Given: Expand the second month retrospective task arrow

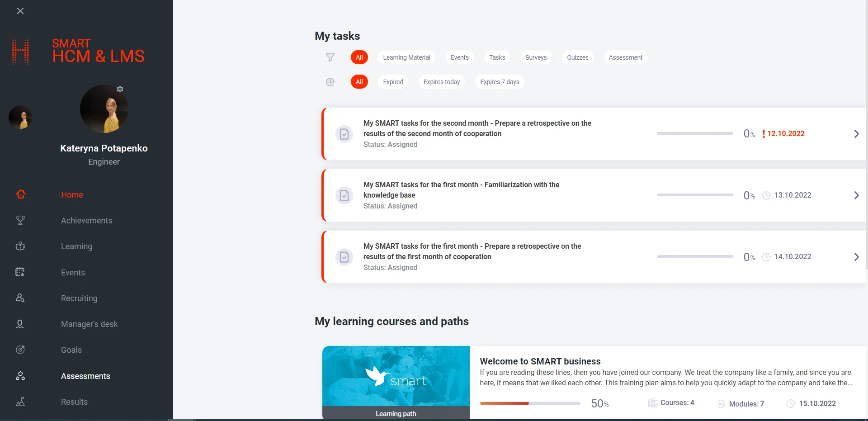Looking at the screenshot, I should click(x=856, y=134).
